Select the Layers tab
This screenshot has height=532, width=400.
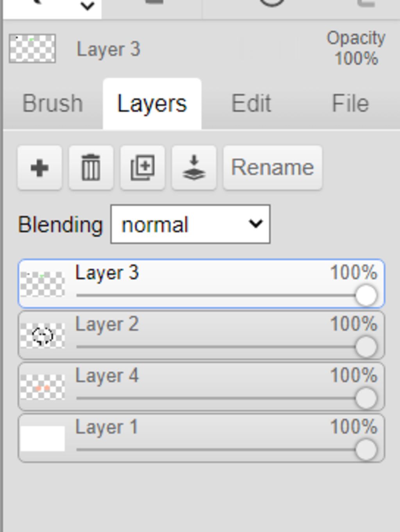coord(152,103)
